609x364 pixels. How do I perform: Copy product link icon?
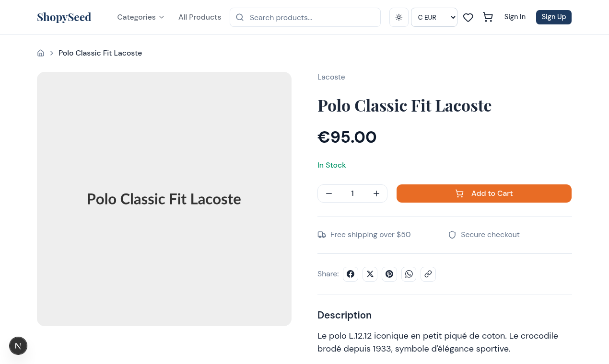[428, 274]
